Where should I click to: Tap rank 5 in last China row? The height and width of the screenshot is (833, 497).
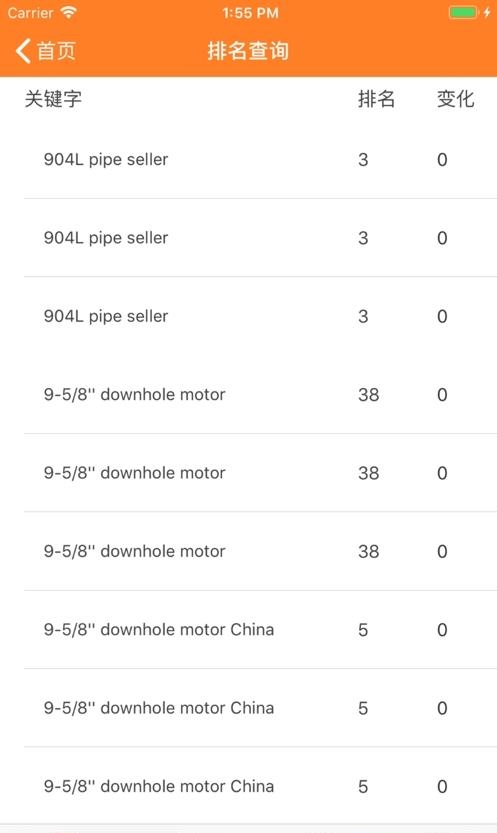coord(363,786)
